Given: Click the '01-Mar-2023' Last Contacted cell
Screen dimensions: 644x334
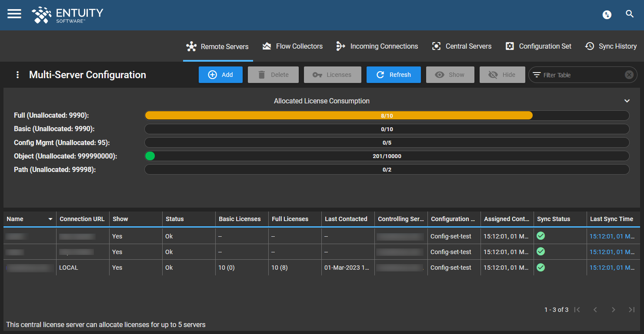Looking at the screenshot, I should click(347, 268).
